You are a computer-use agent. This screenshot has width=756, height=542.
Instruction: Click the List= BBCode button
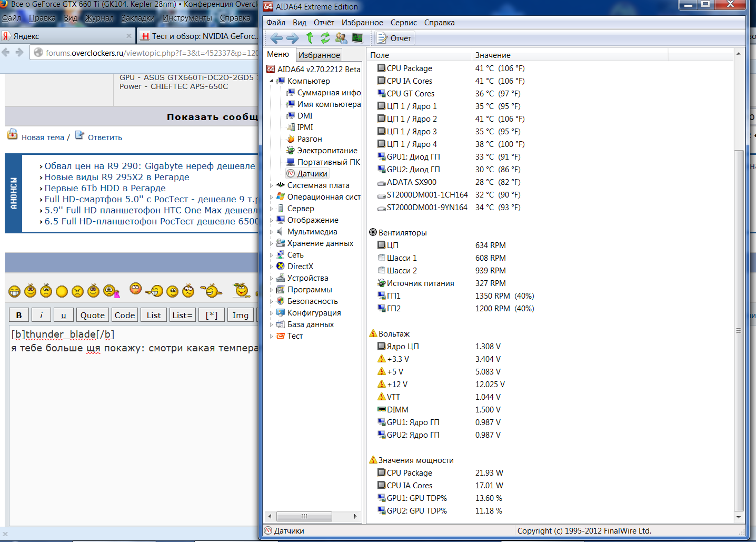[x=183, y=315]
